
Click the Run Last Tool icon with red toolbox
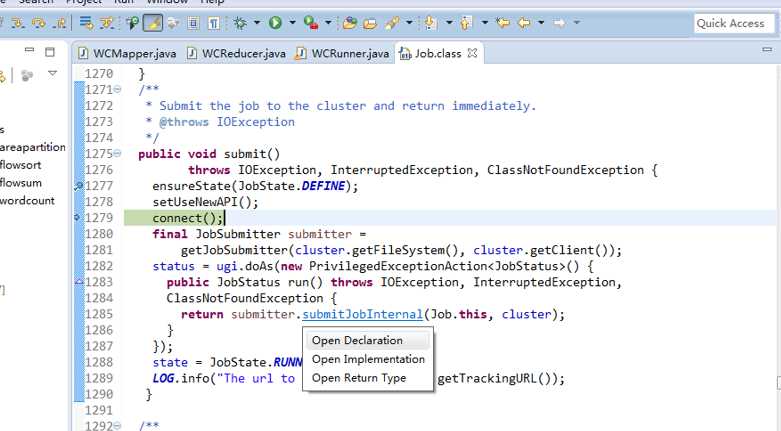pos(311,23)
